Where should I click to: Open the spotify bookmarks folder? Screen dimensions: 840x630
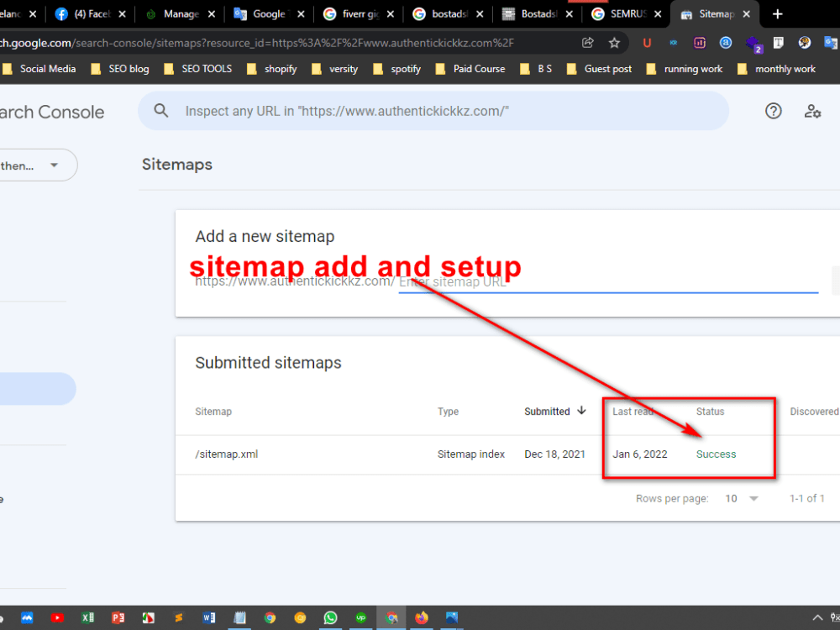397,69
